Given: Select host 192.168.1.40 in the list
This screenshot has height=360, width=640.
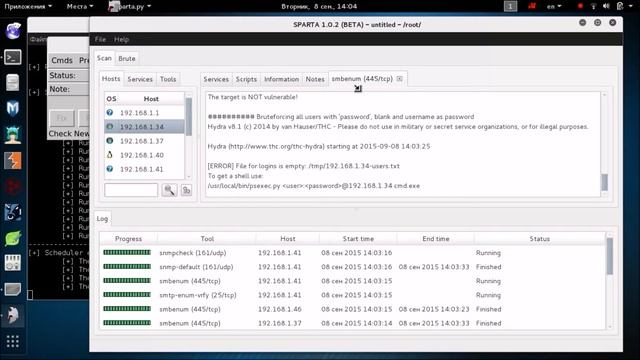Looking at the screenshot, I should [144, 155].
